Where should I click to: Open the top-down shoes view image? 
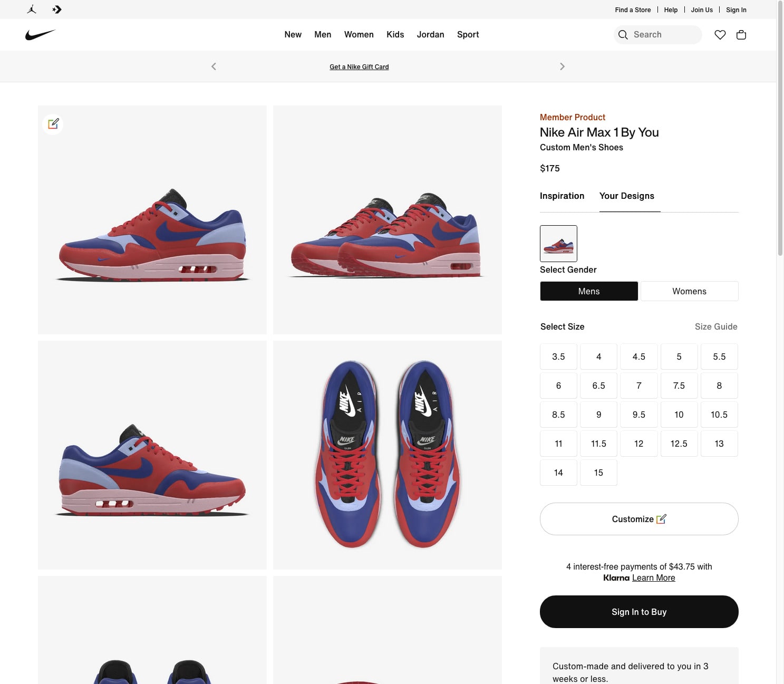tap(388, 455)
